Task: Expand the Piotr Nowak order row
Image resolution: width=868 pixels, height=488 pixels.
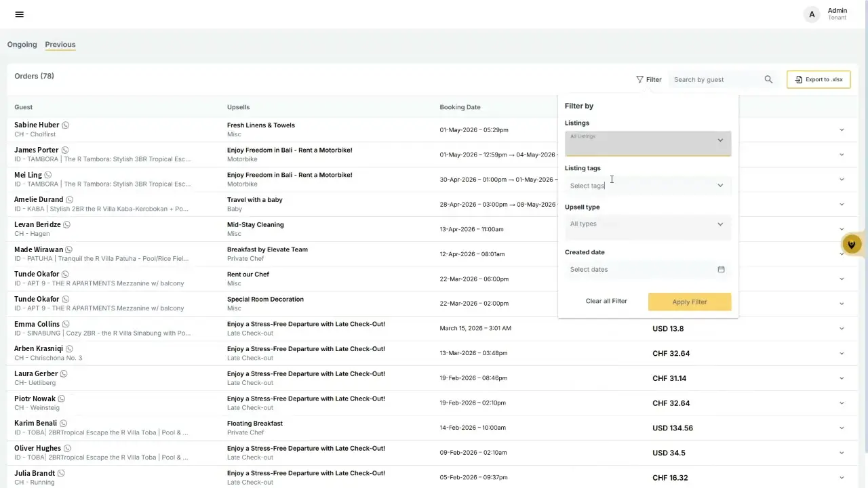Action: point(842,403)
